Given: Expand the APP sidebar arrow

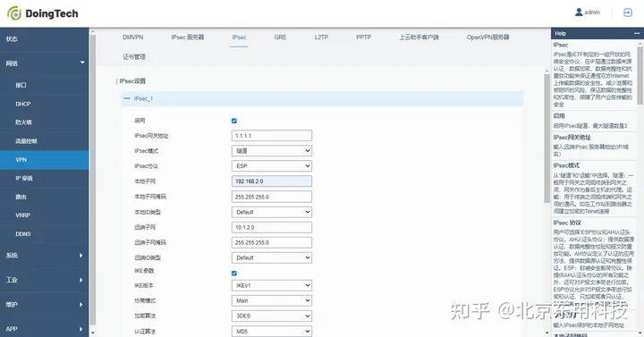Looking at the screenshot, I should tap(80, 329).
